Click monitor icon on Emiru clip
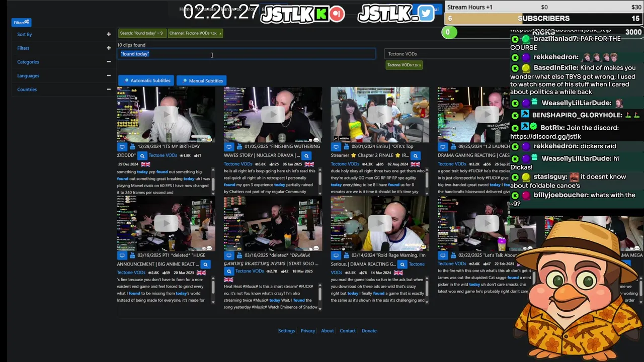 pyautogui.click(x=335, y=147)
